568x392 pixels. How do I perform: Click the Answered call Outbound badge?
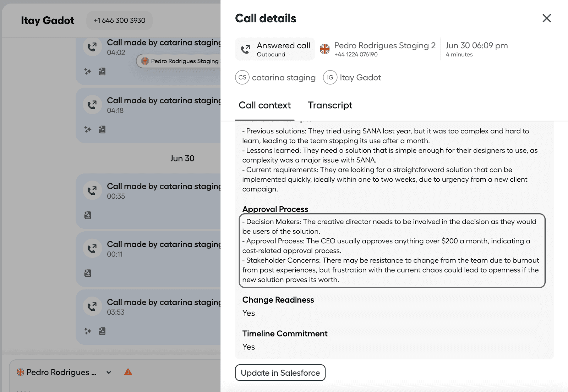pyautogui.click(x=275, y=49)
